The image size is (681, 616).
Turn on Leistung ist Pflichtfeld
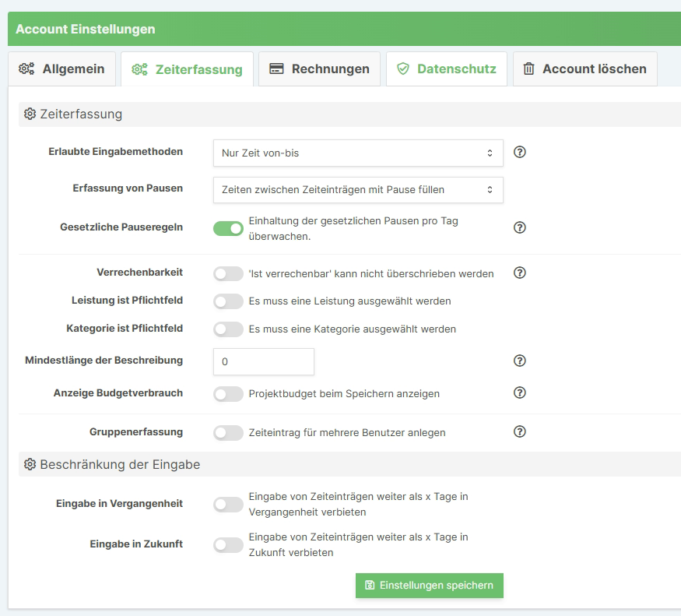click(x=229, y=301)
